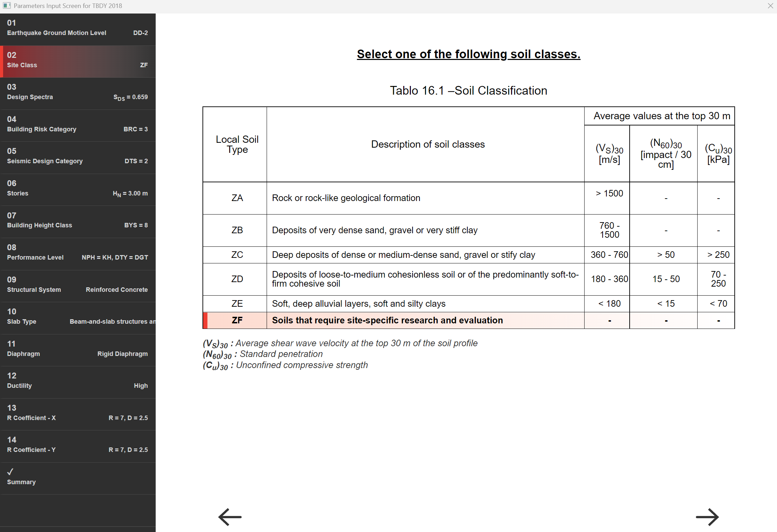The image size is (777, 532).
Task: Click the previous page left arrow
Action: pos(230,517)
